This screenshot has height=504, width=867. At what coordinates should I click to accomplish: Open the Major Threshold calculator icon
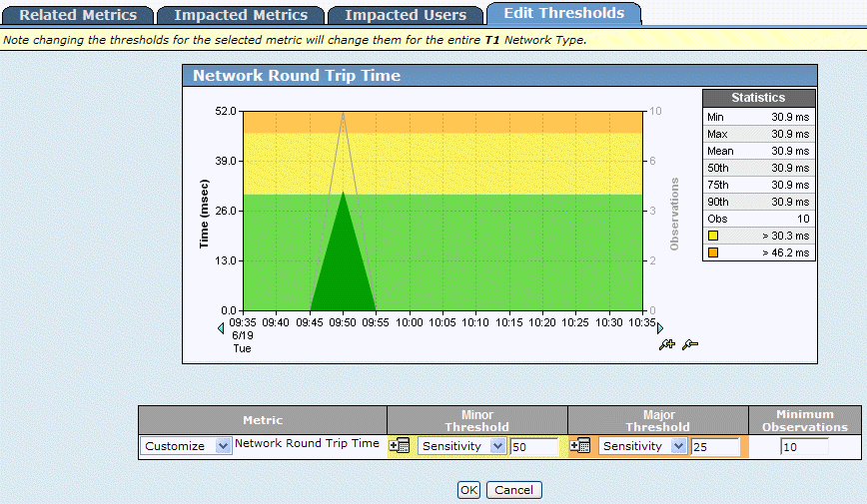(580, 445)
